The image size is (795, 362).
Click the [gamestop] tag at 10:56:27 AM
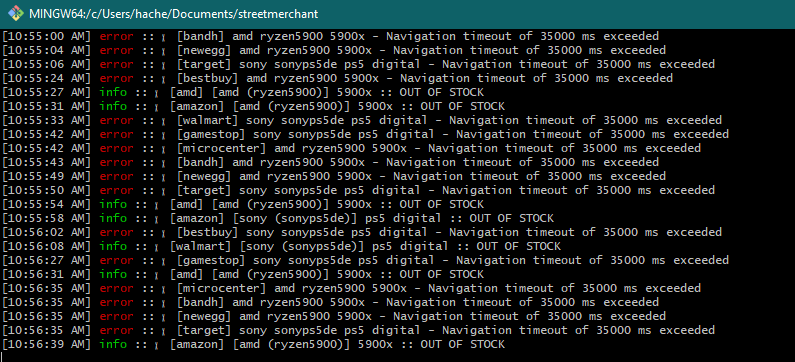[211, 260]
